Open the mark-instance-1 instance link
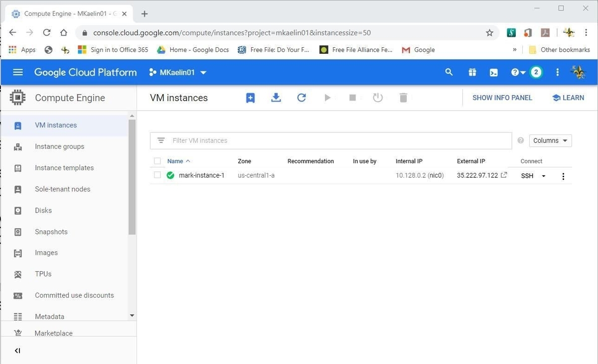Image resolution: width=598 pixels, height=364 pixels. coord(202,175)
